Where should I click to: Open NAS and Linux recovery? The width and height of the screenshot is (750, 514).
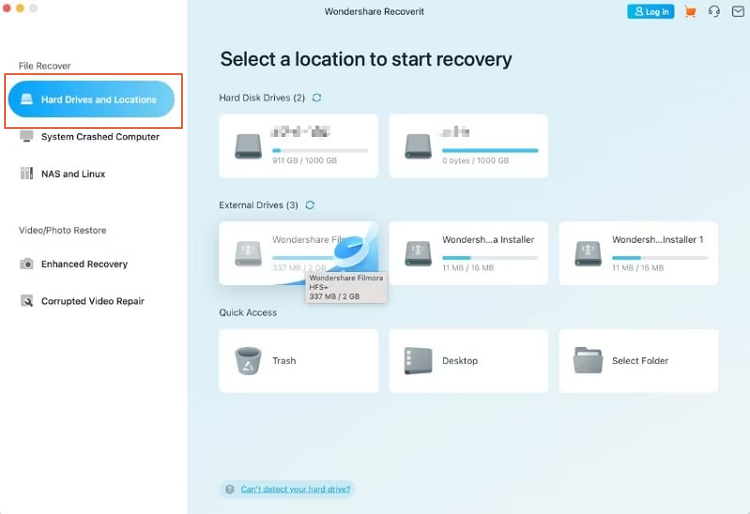(x=63, y=174)
